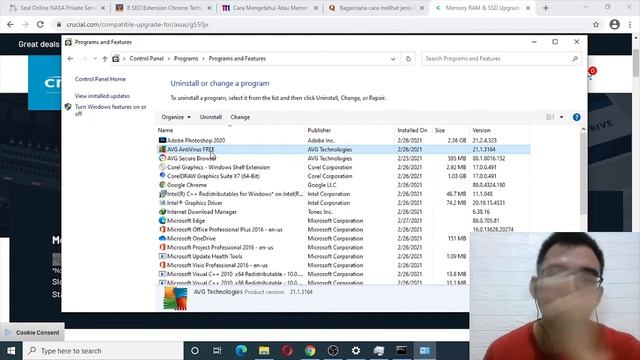Image resolution: width=640 pixels, height=360 pixels.
Task: Open recent locations dropdown arrow
Action: [x=95, y=59]
